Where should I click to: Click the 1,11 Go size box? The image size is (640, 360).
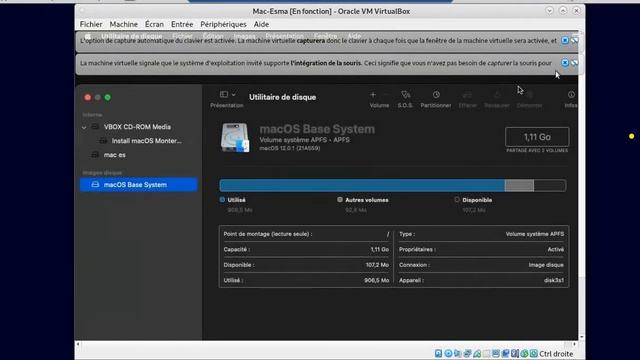tap(537, 137)
